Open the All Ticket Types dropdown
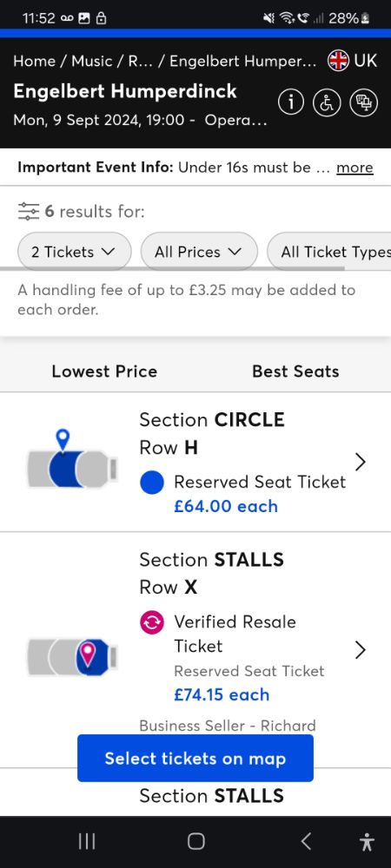391x868 pixels. [x=329, y=252]
